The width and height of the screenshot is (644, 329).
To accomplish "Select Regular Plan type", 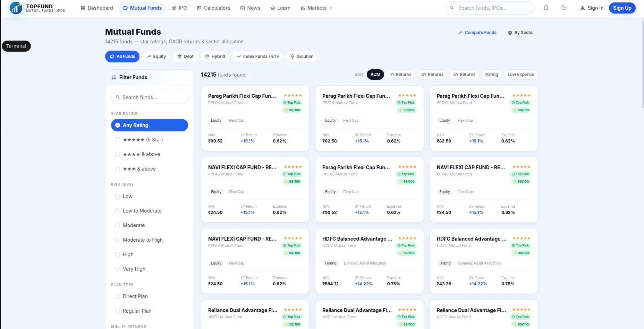I will 150,311.
